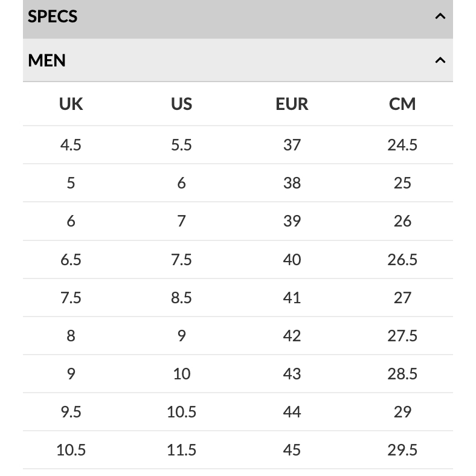Select the EUR column header
This screenshot has height=476, width=476.
pyautogui.click(x=292, y=104)
